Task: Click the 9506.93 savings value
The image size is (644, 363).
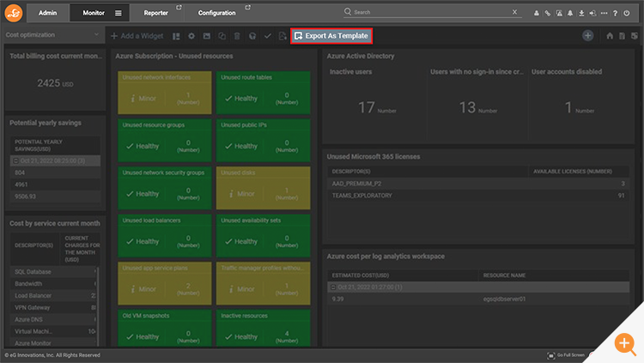Action: click(25, 197)
